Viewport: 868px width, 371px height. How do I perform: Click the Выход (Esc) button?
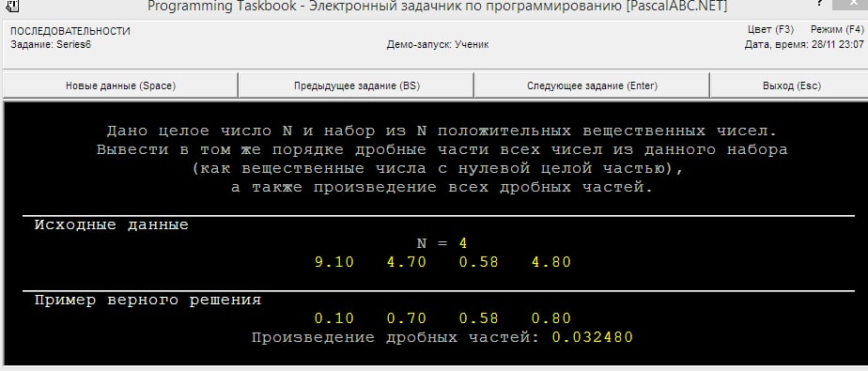click(x=792, y=85)
